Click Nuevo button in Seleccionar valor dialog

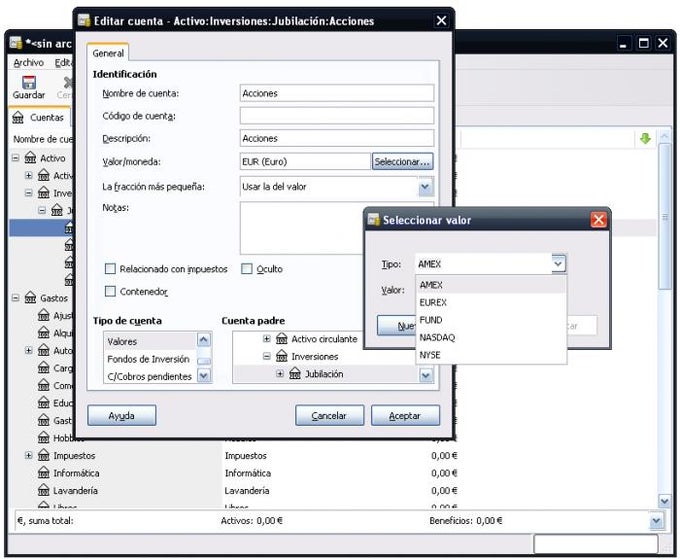396,326
